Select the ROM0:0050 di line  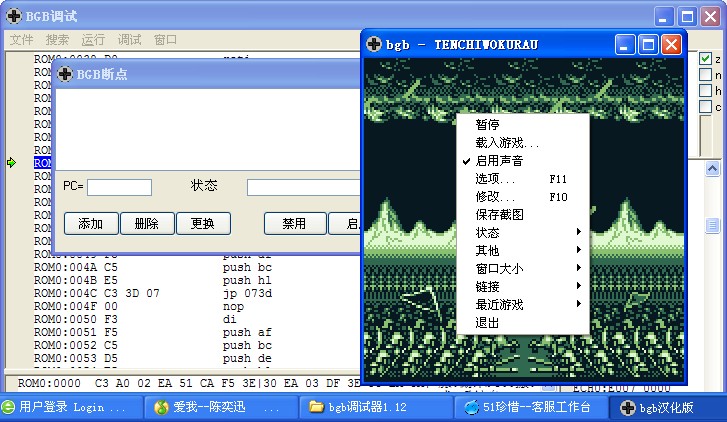(135, 320)
